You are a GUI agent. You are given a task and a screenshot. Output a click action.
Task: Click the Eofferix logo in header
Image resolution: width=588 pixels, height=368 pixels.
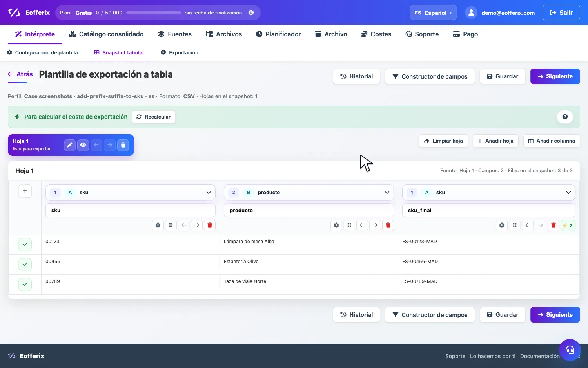(x=29, y=13)
